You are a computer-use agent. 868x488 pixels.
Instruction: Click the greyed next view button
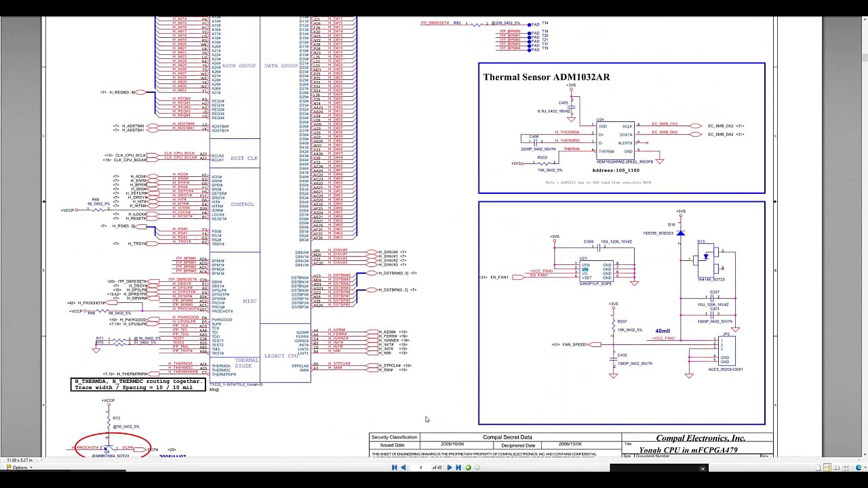pos(477,467)
